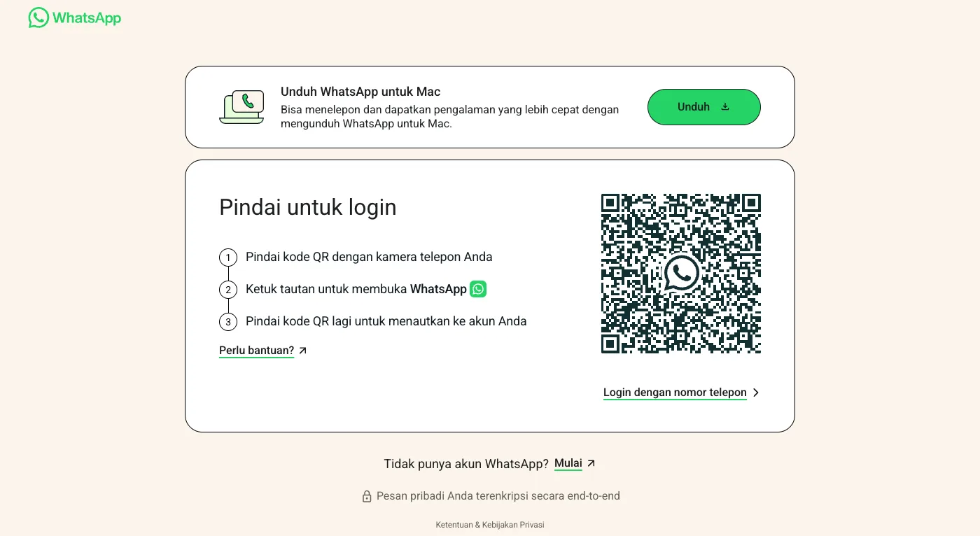Screen dimensions: 980x536
Task: Click Tidak punya akun WhatsApp? text
Action: tap(466, 464)
